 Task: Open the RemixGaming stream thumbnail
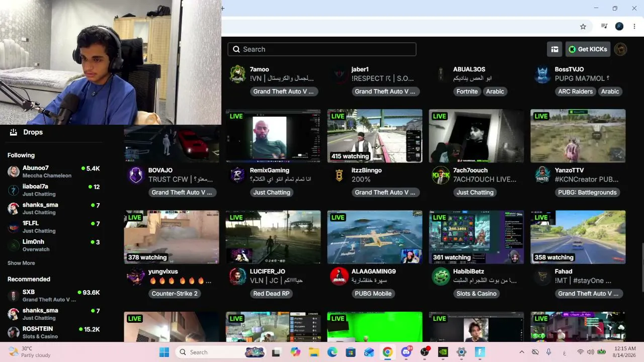click(x=273, y=136)
